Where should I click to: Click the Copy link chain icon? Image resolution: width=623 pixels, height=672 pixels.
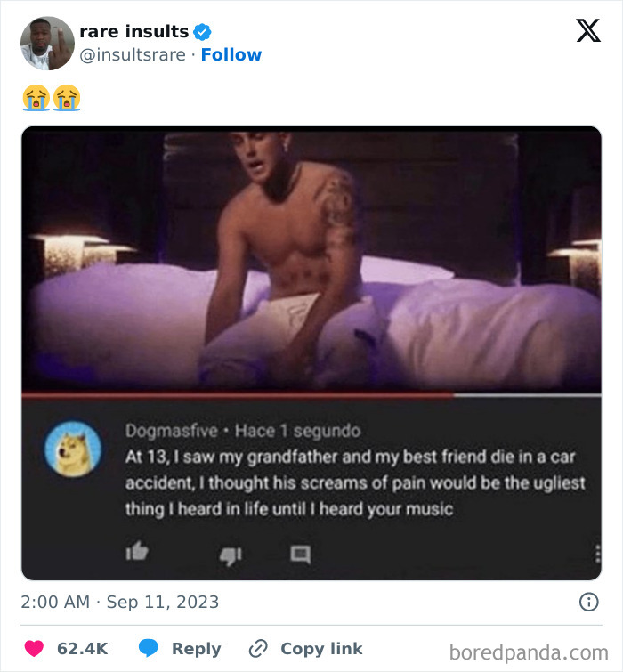[258, 648]
